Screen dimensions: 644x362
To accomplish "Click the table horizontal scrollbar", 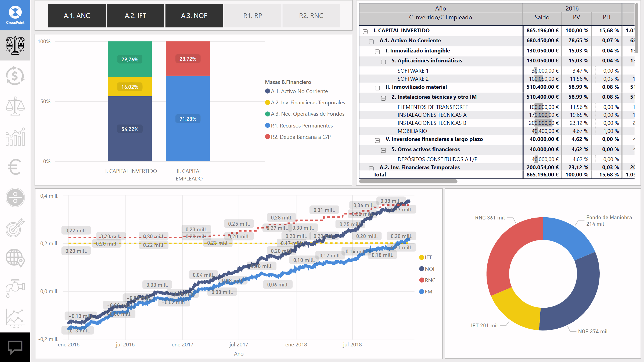I will (408, 182).
